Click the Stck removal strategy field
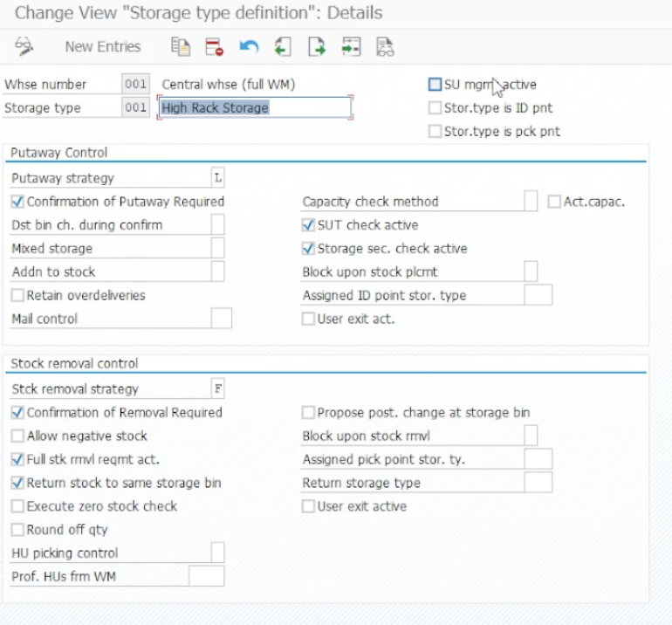Viewport: 672px width, 625px height. click(x=217, y=389)
